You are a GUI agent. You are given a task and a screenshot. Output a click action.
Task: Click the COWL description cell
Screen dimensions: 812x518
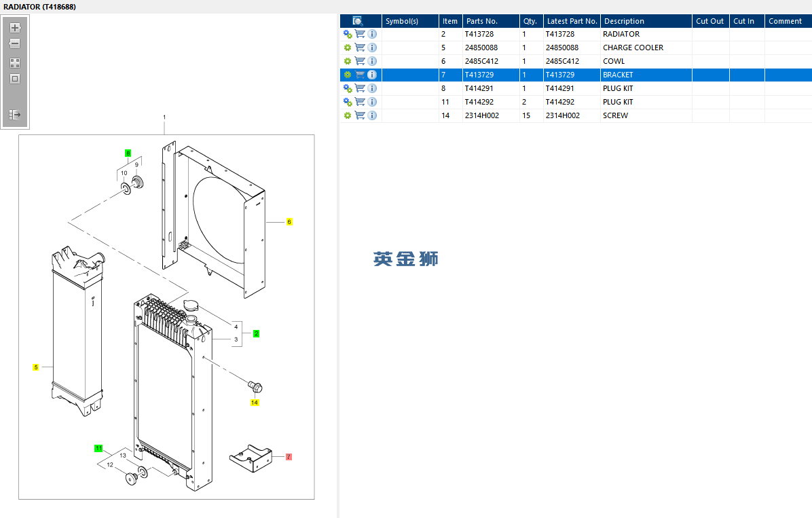click(646, 61)
